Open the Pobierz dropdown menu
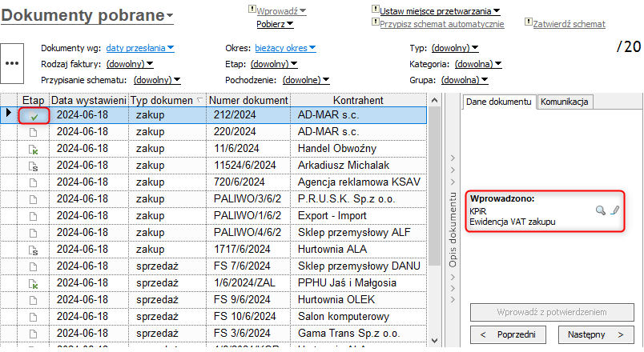The width and height of the screenshot is (644, 352). (x=275, y=24)
